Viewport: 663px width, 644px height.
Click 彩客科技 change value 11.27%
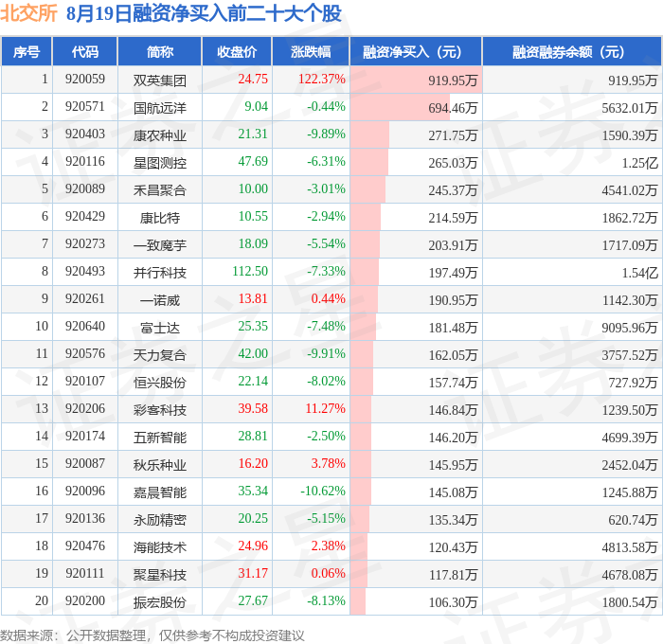(x=325, y=408)
